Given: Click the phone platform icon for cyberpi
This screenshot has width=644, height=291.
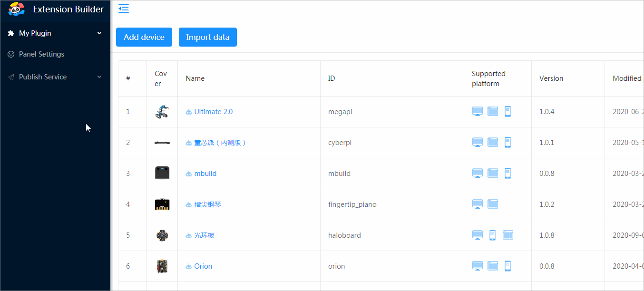Looking at the screenshot, I should click(507, 142).
